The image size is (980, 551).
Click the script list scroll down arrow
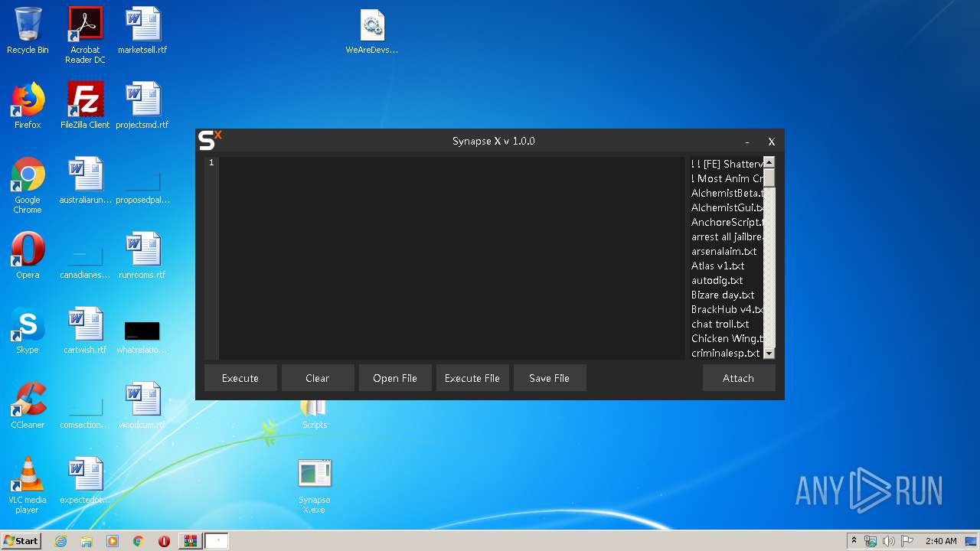coord(769,354)
